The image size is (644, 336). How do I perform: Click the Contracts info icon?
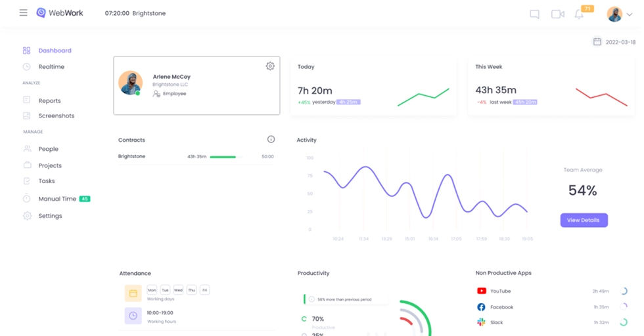coord(271,140)
